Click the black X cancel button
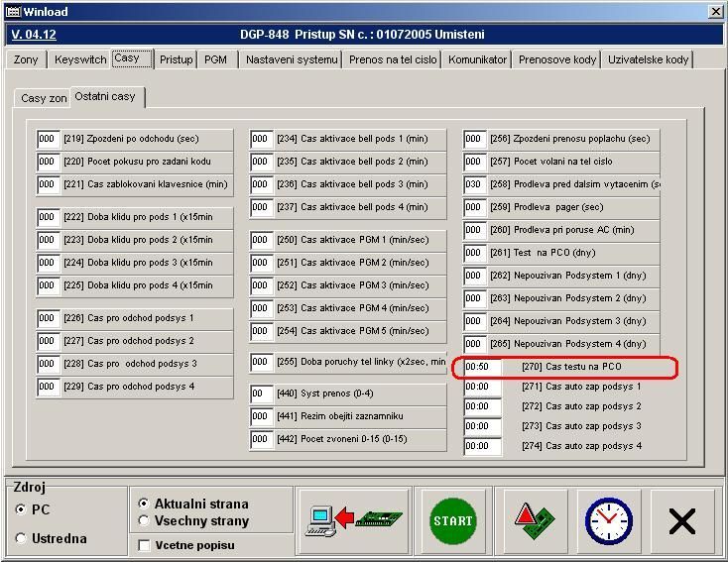 pos(682,519)
